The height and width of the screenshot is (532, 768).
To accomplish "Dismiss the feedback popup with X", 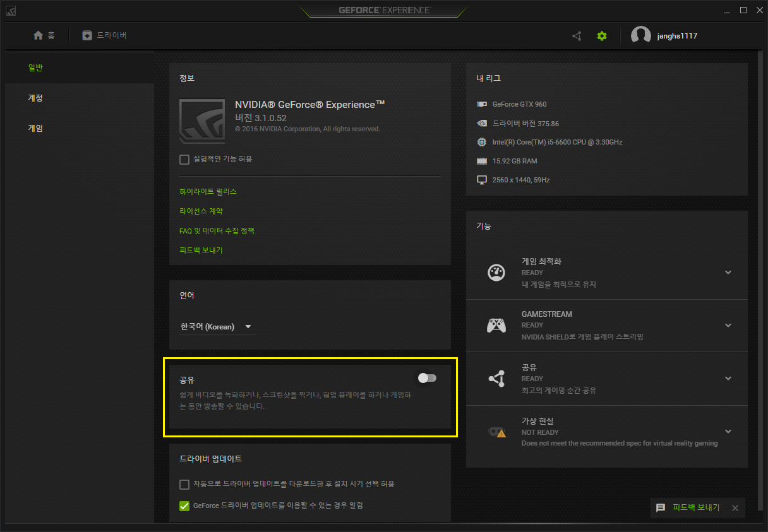I will click(x=735, y=508).
